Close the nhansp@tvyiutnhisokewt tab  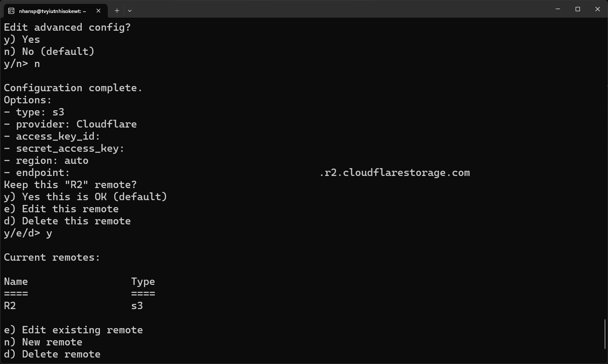tap(99, 11)
